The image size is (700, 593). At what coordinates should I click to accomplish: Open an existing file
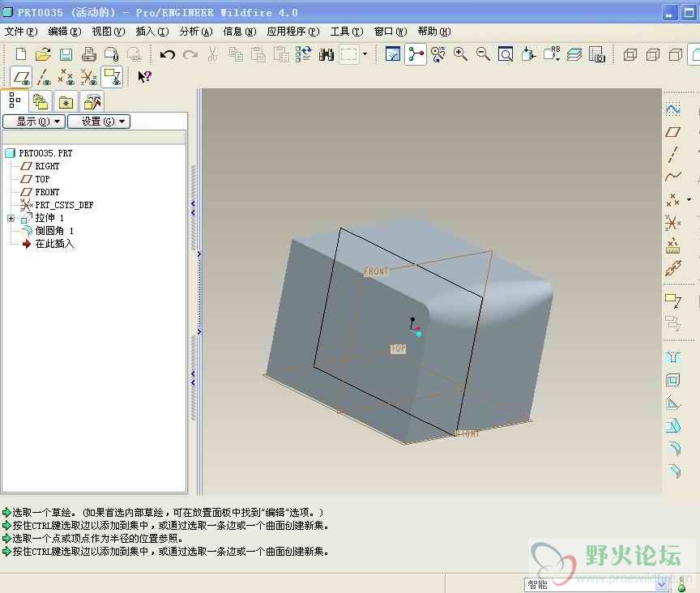pos(43,54)
